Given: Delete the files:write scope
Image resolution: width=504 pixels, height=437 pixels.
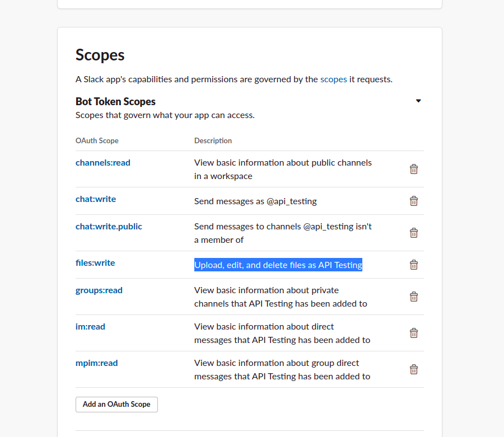Looking at the screenshot, I should click(414, 265).
